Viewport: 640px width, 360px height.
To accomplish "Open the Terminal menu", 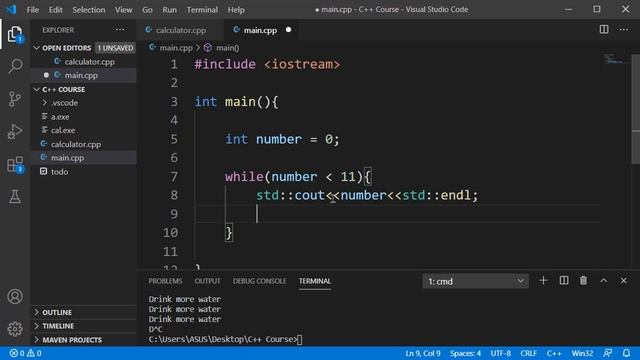I will [202, 9].
